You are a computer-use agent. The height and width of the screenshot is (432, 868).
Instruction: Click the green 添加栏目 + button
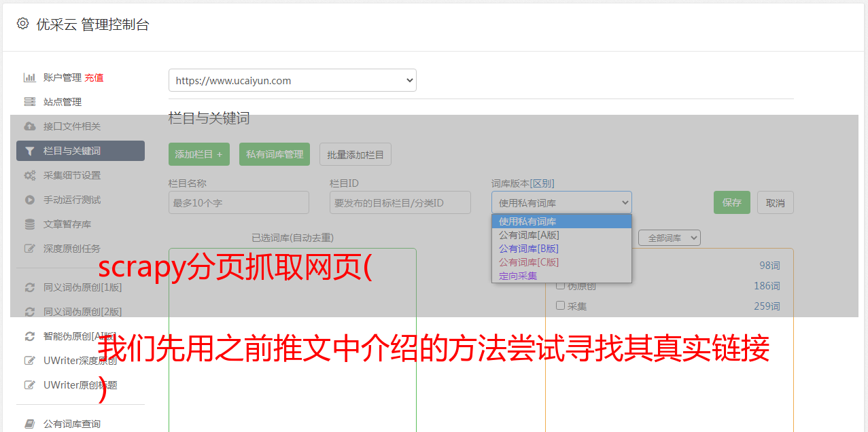[x=199, y=154]
